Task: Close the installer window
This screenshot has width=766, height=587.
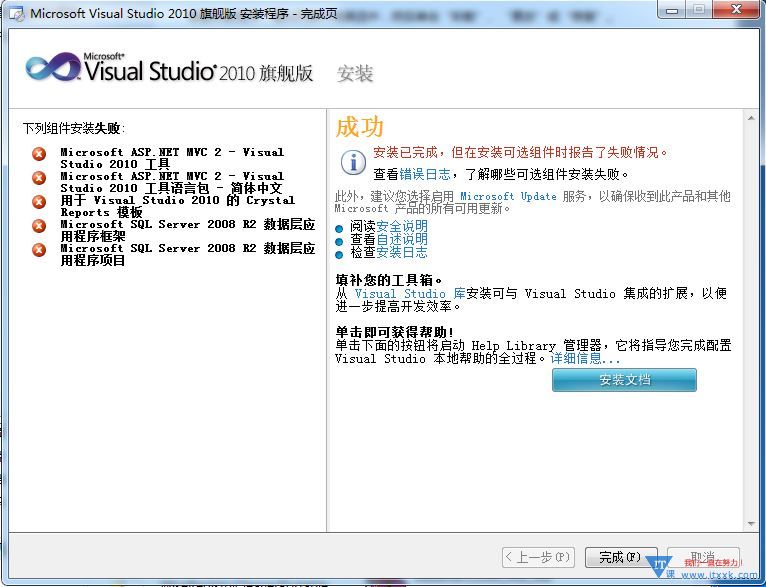Action: (737, 10)
